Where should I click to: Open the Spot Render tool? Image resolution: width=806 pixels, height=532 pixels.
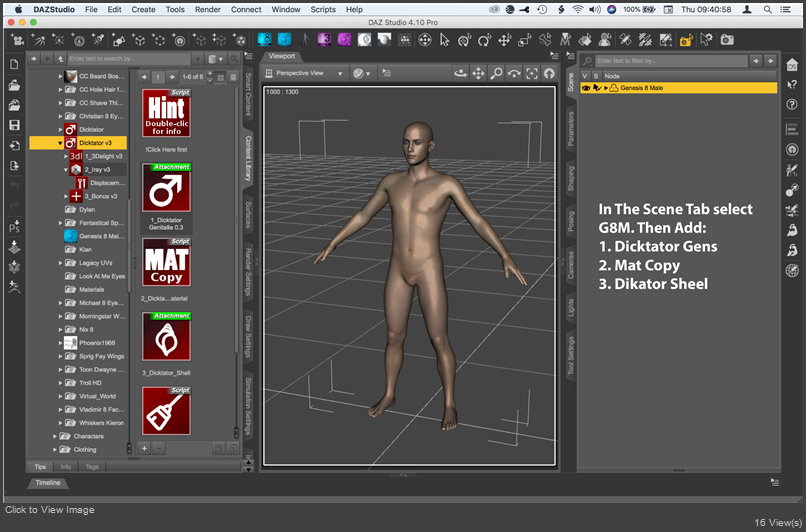point(686,40)
